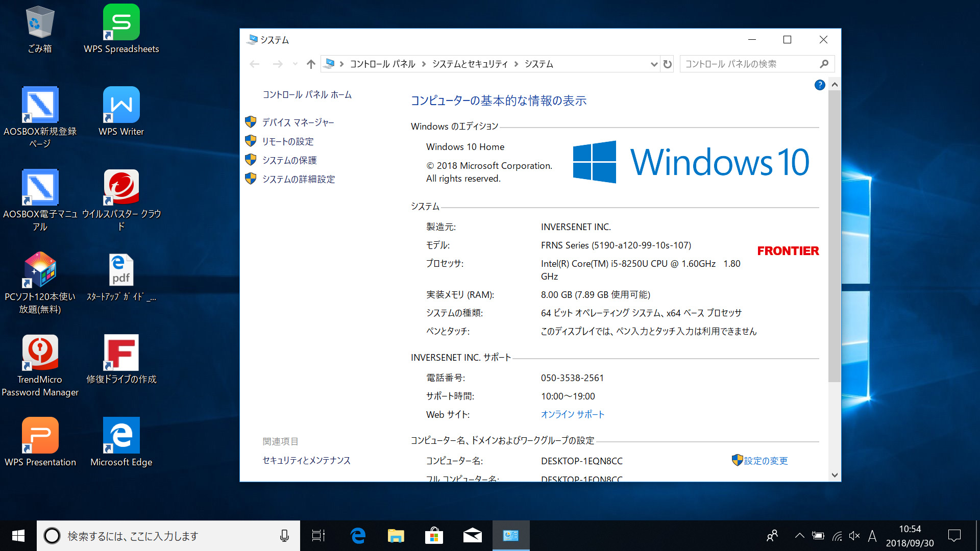Open WPS Writer desktop icon

(121, 106)
